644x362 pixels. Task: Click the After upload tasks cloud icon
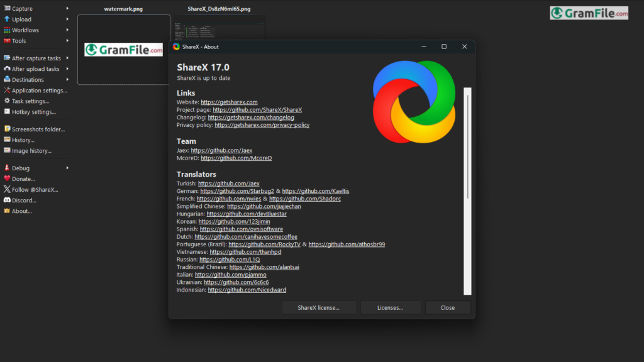pos(7,69)
